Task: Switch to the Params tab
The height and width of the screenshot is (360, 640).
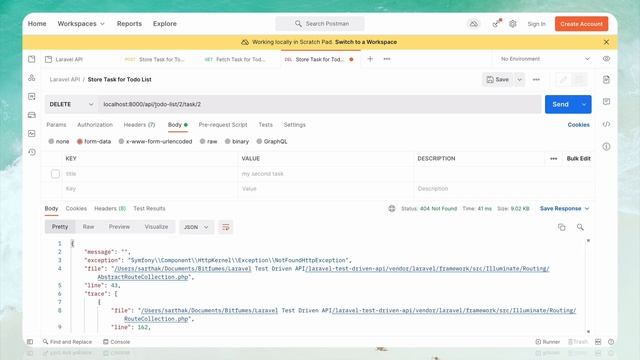Action: point(56,124)
